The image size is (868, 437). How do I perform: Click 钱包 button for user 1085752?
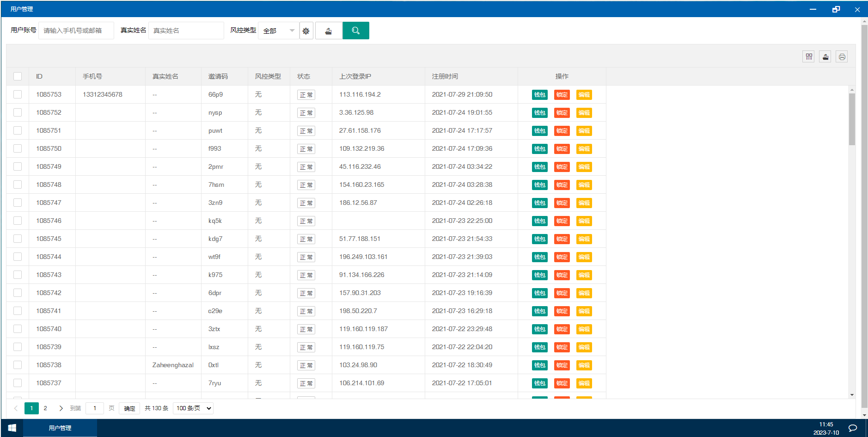539,113
